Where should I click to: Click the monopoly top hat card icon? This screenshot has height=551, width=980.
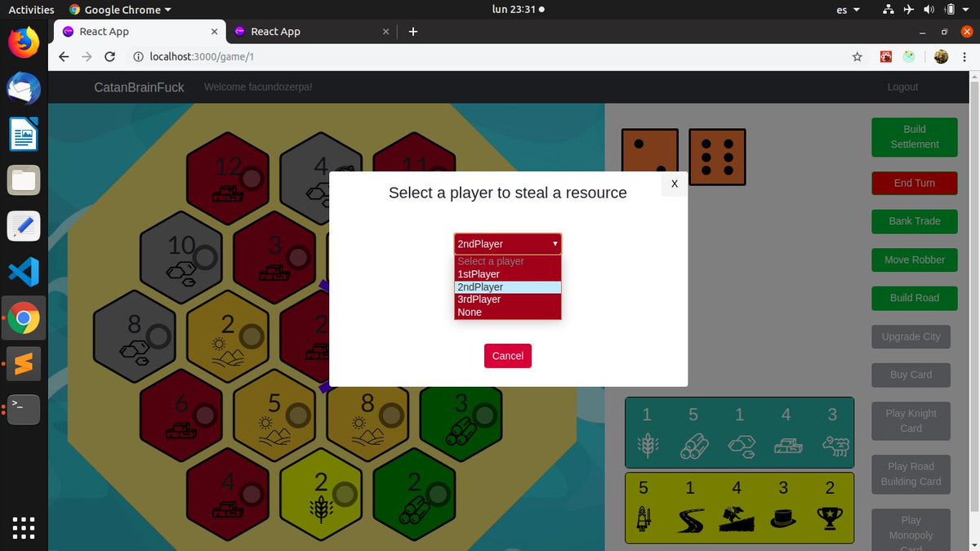click(784, 520)
